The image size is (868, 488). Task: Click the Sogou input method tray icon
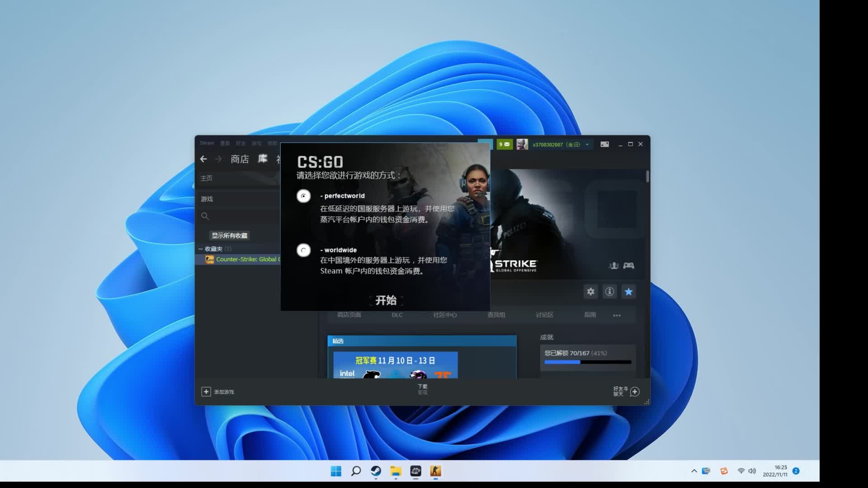[x=724, y=471]
